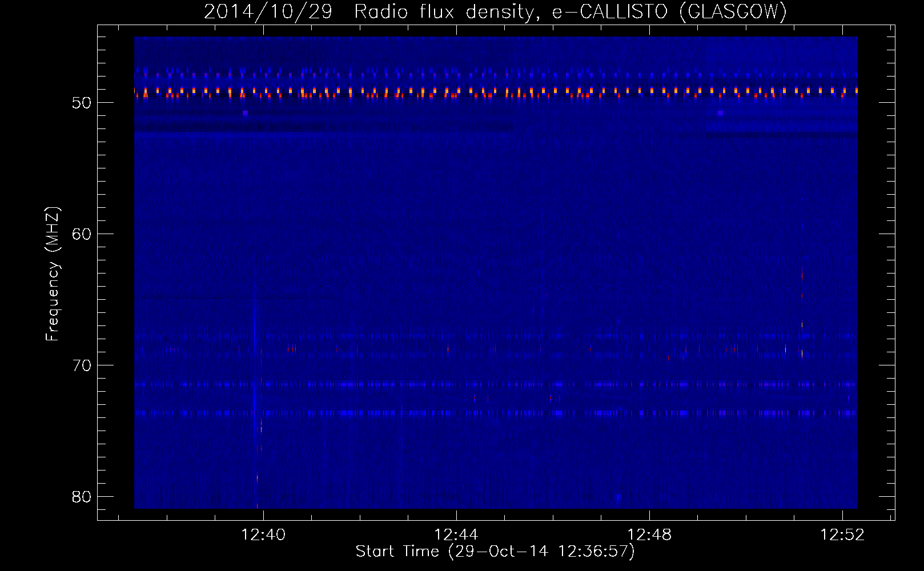Screen dimensions: 924x571
Task: Click the 70 frequency tick label
Action: click(x=82, y=365)
